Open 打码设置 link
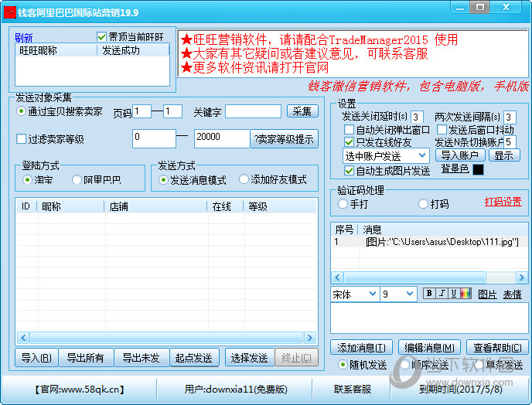This screenshot has width=532, height=405. 503,202
